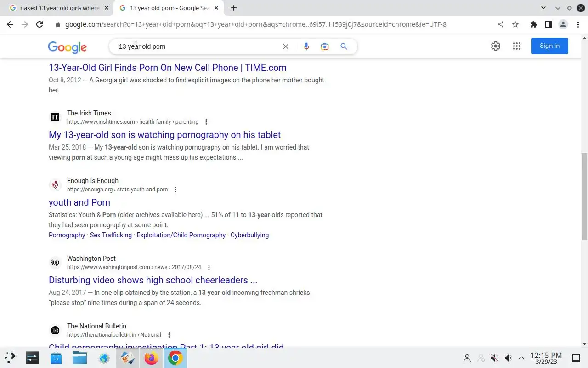
Task: Click the Irish Times favicon
Action: (x=55, y=117)
